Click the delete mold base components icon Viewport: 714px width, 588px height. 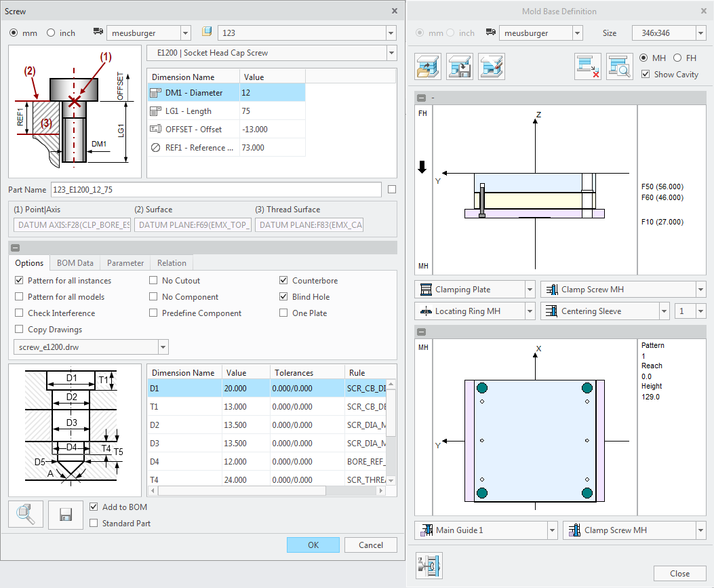[587, 66]
